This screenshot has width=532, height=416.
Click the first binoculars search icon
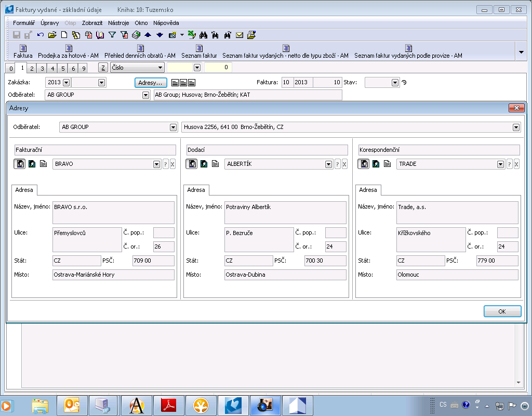click(x=204, y=35)
